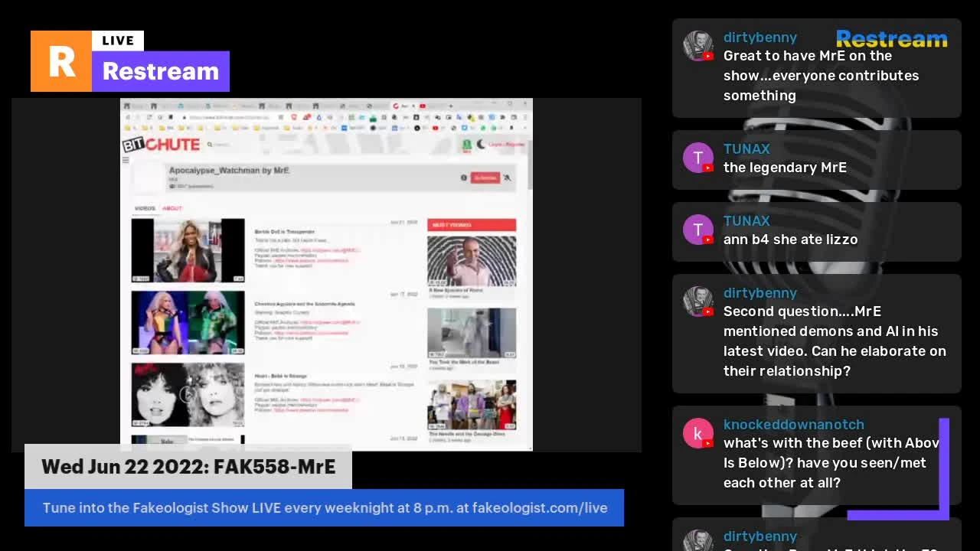Click the BitChute logo
Viewport: 980px width, 551px height.
pos(162,145)
